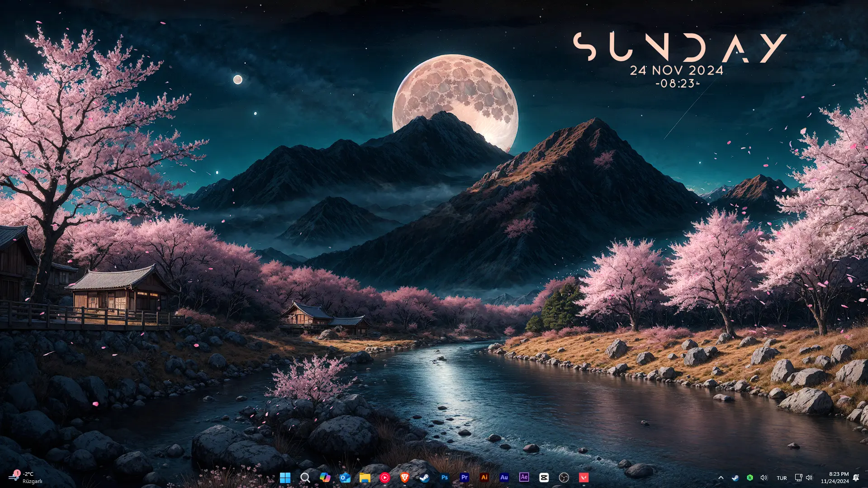Open taskbar Search magnifier
Screen dimensions: 868x488
click(x=305, y=478)
